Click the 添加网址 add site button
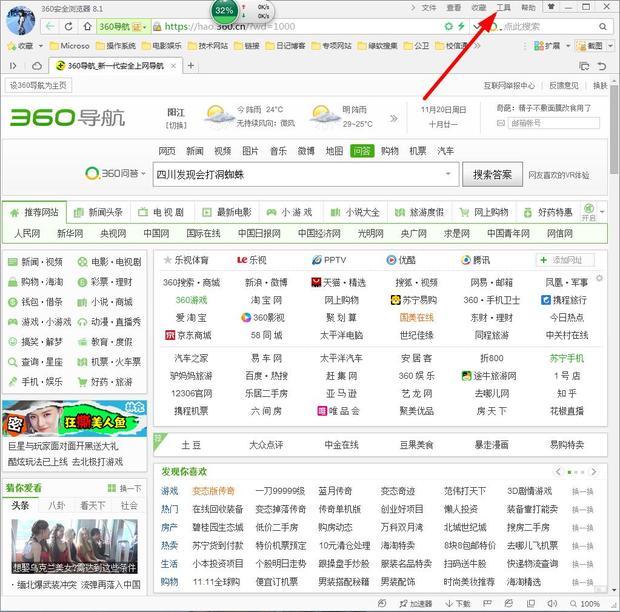The height and width of the screenshot is (612, 620). click(x=565, y=260)
